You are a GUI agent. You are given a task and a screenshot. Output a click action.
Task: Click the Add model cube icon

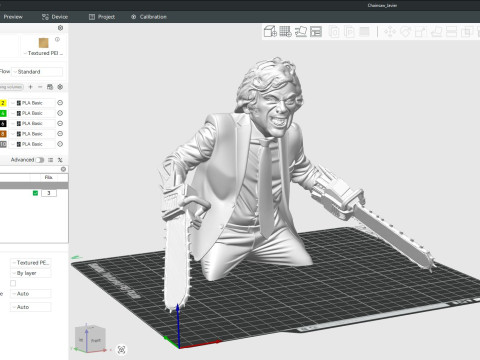click(270, 32)
